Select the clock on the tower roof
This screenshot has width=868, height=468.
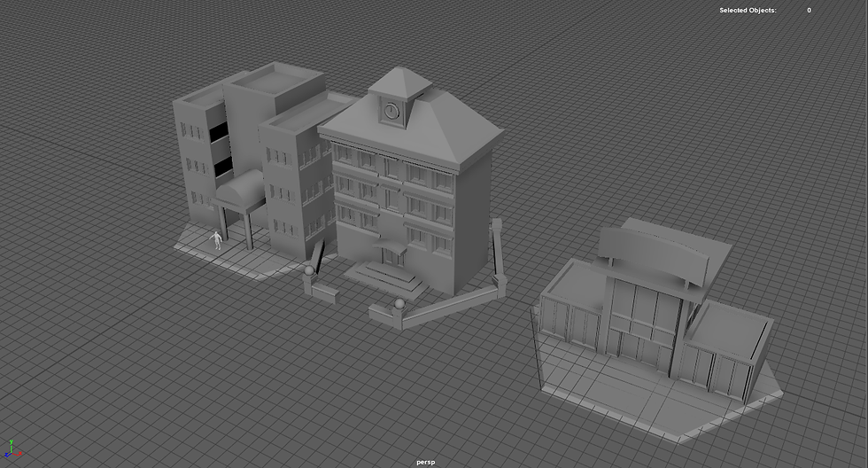[391, 111]
